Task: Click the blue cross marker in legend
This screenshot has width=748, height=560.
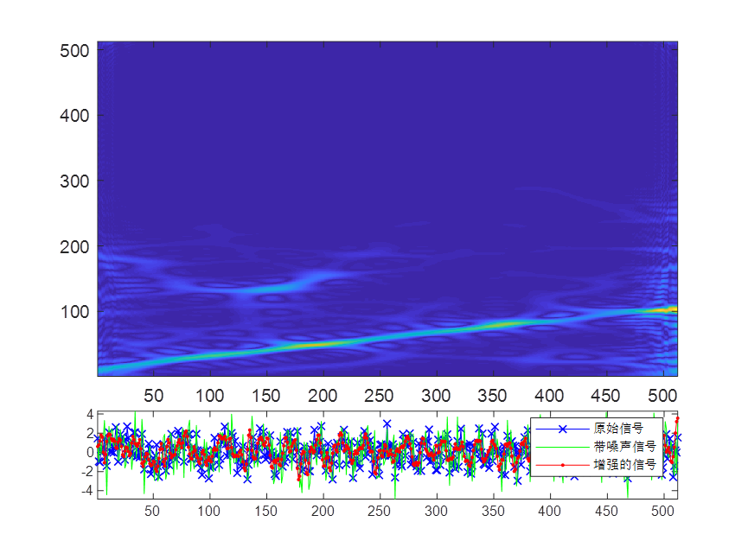Action: [561, 429]
